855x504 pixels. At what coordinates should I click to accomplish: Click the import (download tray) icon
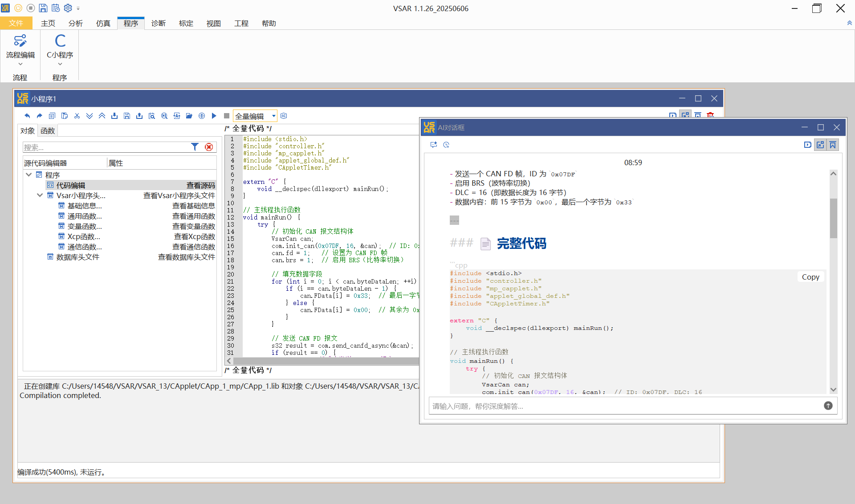(114, 116)
